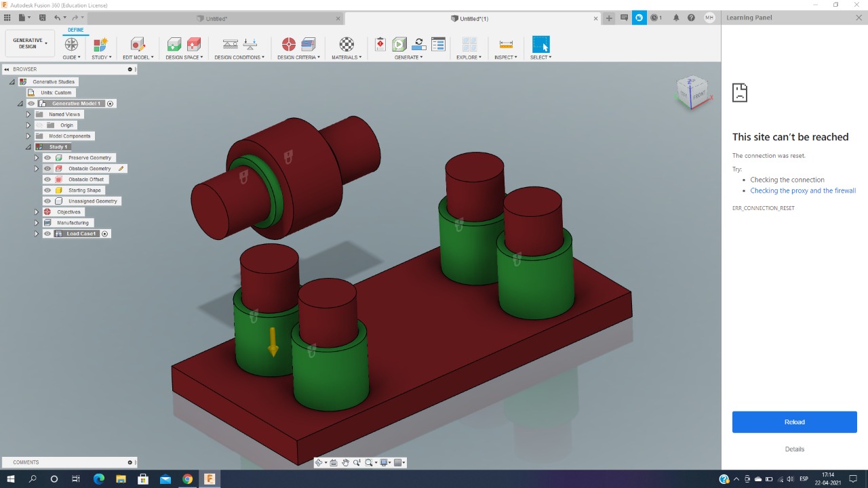Hide Preserve Geometry using its eye icon
The image size is (868, 488).
pyautogui.click(x=47, y=158)
